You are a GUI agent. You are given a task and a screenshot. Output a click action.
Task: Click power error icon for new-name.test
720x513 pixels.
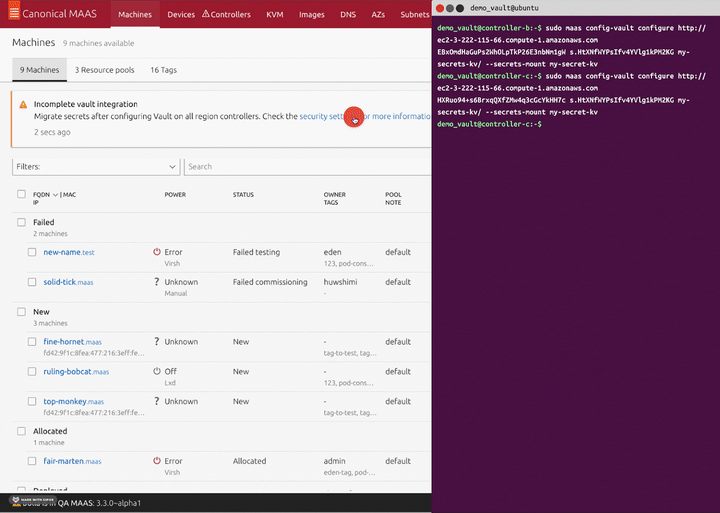pos(157,252)
